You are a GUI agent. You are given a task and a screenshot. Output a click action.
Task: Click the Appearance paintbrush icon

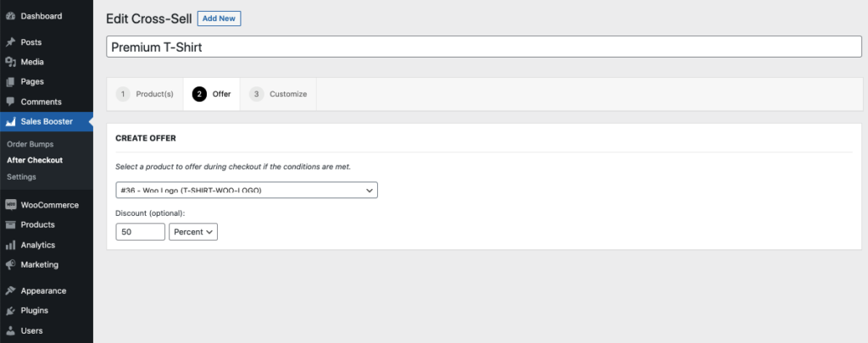click(10, 290)
